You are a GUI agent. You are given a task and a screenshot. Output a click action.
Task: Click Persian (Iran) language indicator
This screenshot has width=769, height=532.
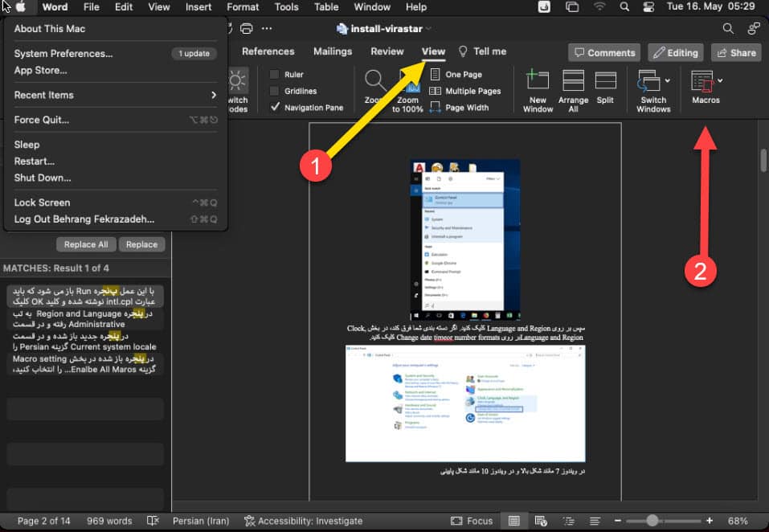tap(201, 521)
